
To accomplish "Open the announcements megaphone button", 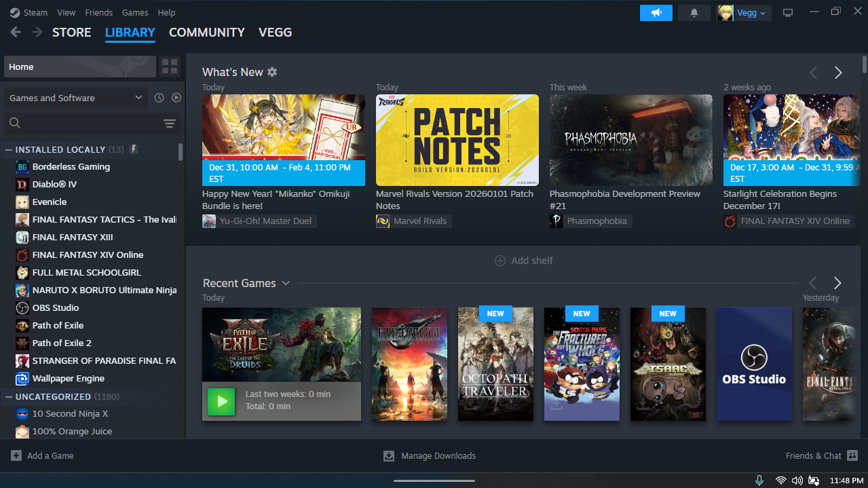I will pyautogui.click(x=656, y=13).
